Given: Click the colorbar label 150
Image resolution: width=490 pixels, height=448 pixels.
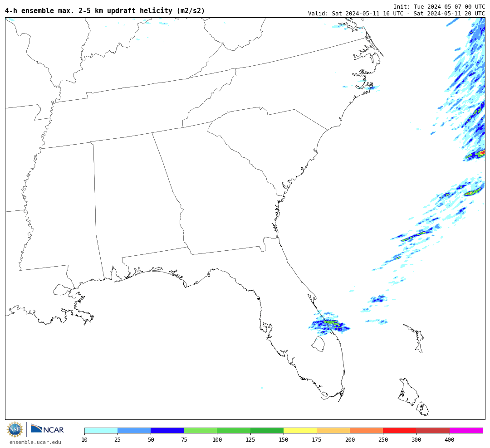Looking at the screenshot, I should [x=284, y=439].
